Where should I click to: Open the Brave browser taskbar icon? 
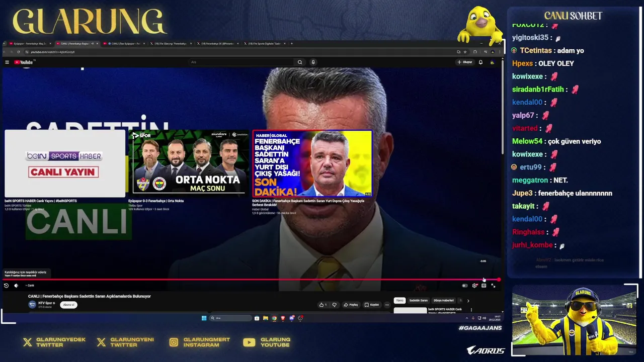[x=283, y=318]
